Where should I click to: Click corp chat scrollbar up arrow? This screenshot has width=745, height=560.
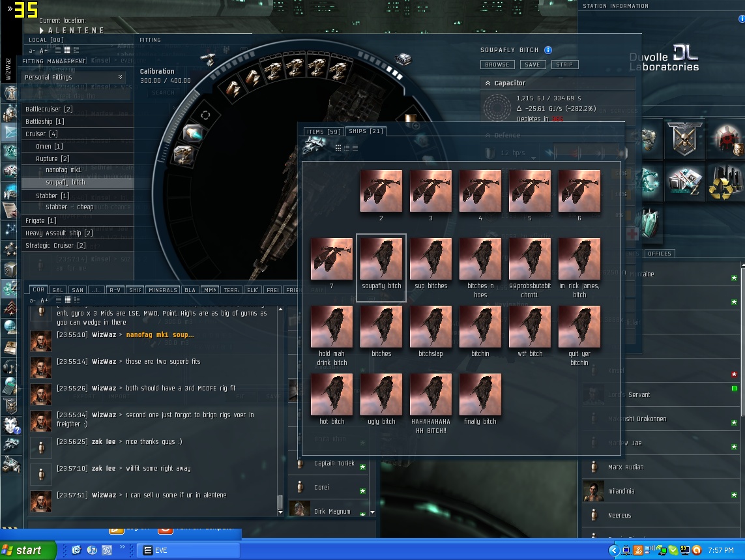[280, 310]
